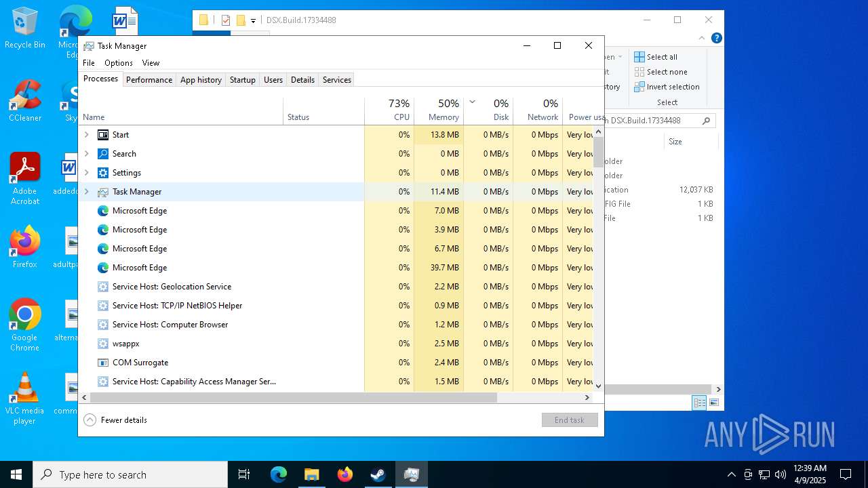Select Service Host: TCP/IP NetBIOS Helper row

336,306
